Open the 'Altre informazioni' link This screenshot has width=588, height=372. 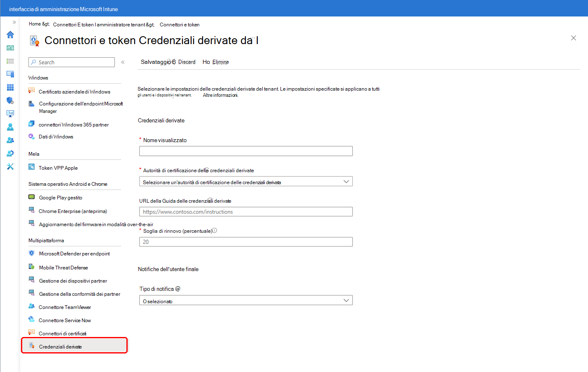point(220,95)
